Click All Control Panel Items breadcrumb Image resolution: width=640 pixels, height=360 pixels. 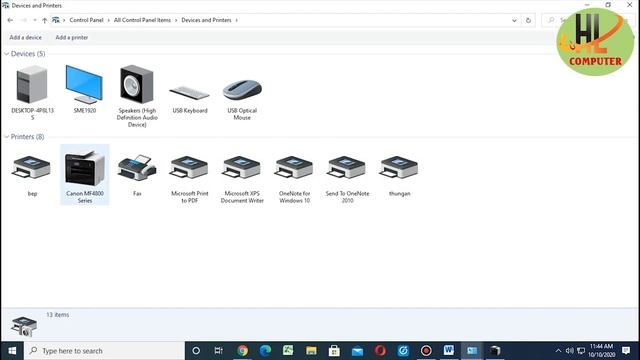pos(142,20)
